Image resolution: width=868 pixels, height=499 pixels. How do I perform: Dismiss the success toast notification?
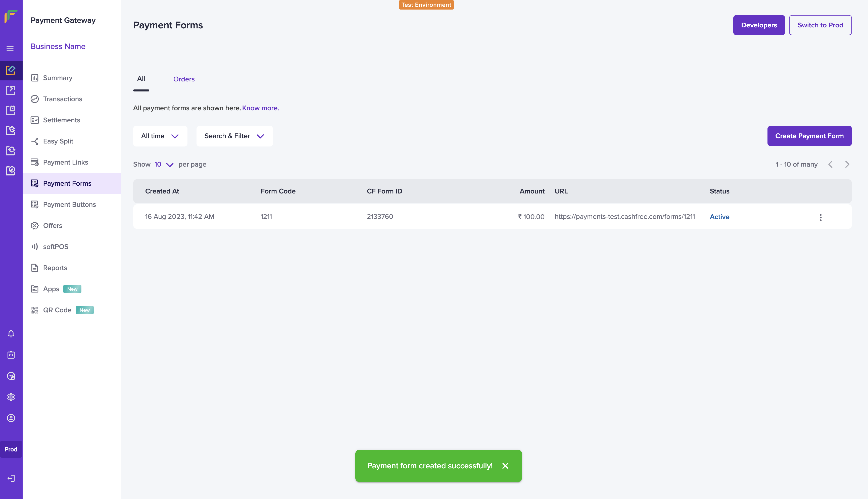pyautogui.click(x=505, y=466)
